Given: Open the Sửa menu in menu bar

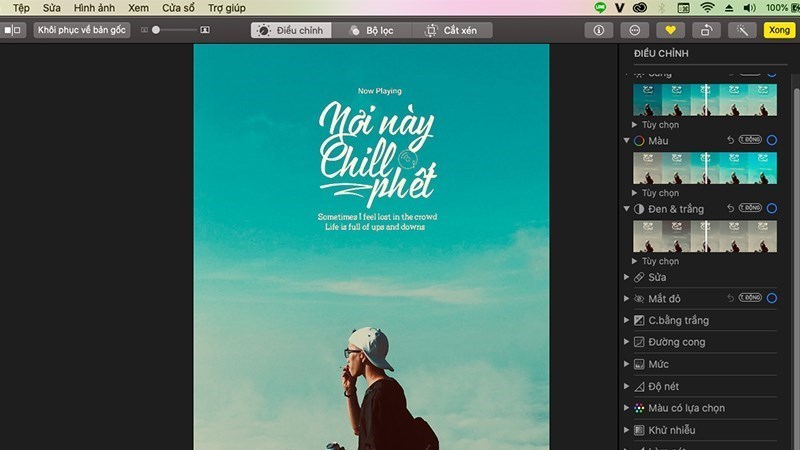Looking at the screenshot, I should pyautogui.click(x=52, y=8).
